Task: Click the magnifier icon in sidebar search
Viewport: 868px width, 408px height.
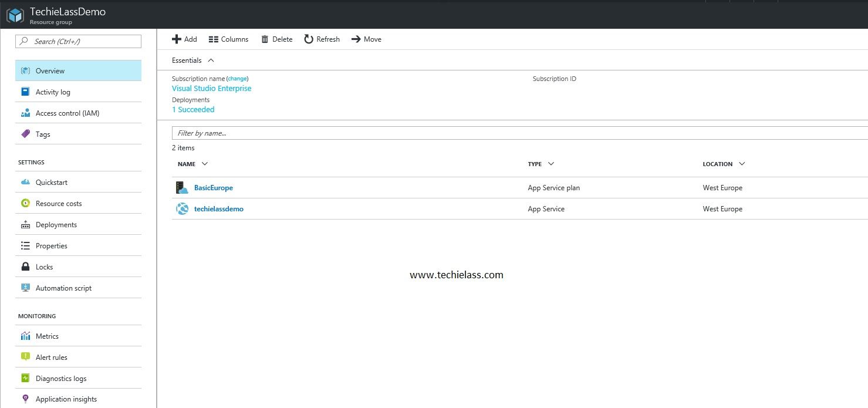Action: [24, 41]
